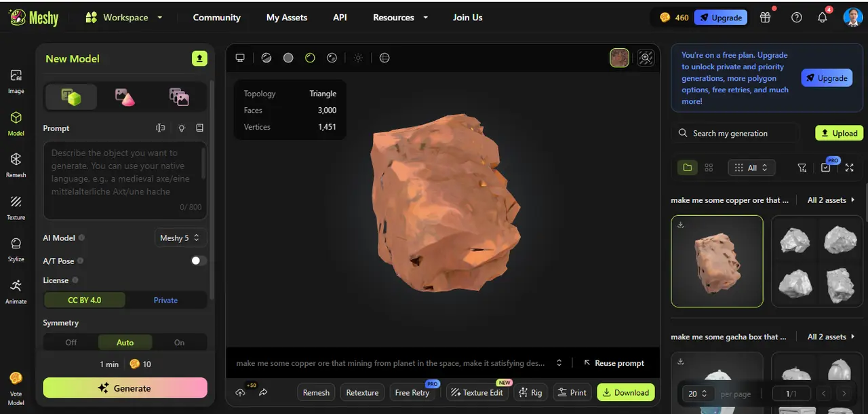
Task: Set Symmetry to On
Action: (179, 342)
